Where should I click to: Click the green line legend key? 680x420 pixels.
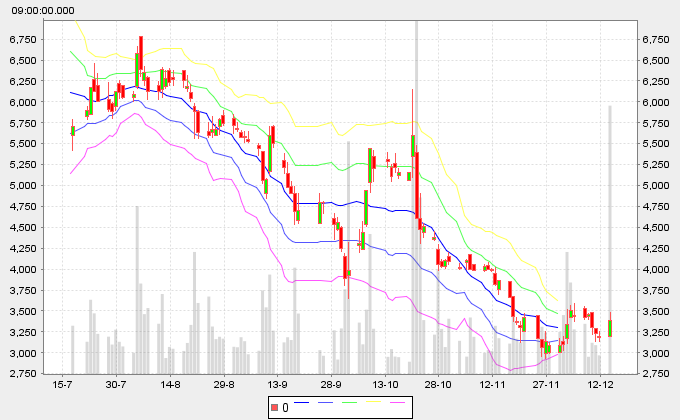point(349,403)
